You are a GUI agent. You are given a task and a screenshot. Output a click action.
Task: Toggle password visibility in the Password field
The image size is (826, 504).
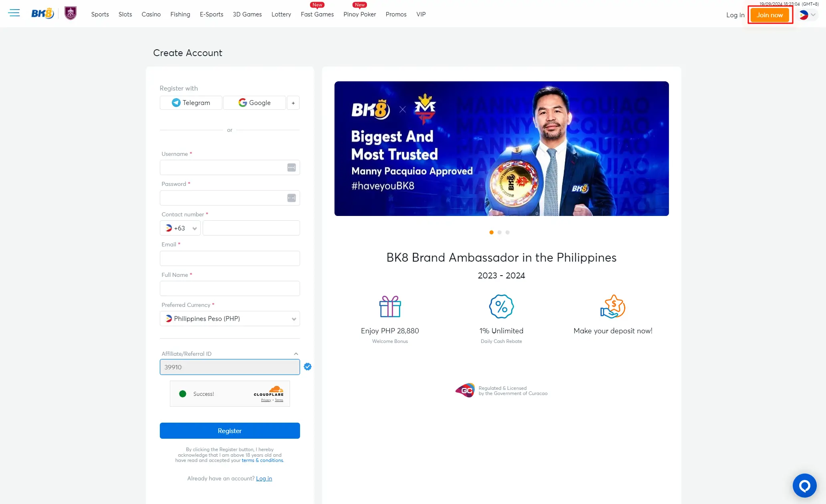291,198
